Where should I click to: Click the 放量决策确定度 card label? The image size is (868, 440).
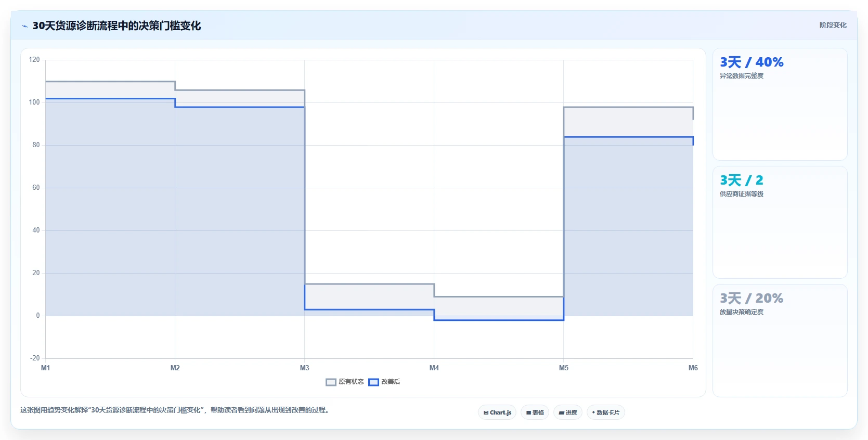click(x=742, y=312)
